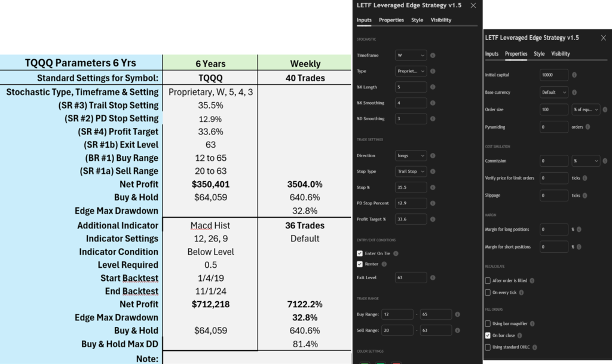612x364 pixels.
Task: Click info icon next to Renter
Action: [384, 264]
